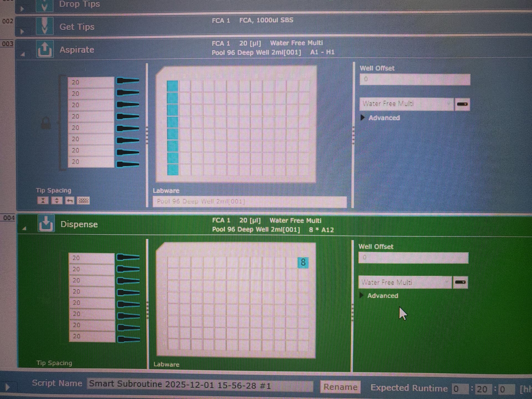Collapse the Aspirate step 003

[x=23, y=54]
